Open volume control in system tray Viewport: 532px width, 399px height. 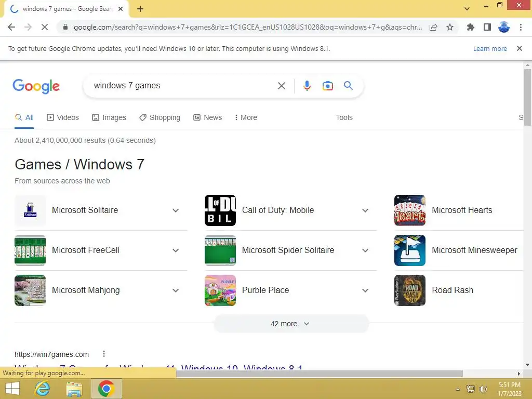click(x=483, y=389)
